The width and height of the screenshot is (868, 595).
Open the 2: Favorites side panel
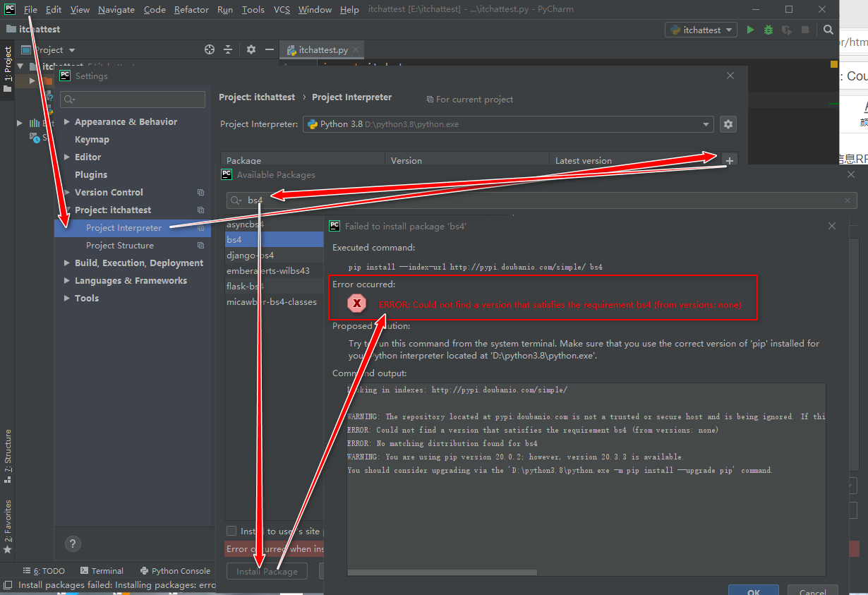click(8, 526)
